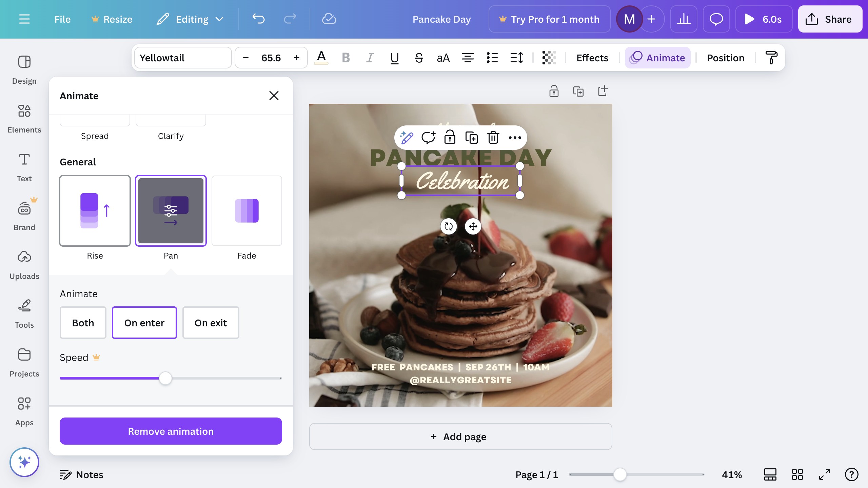Viewport: 868px width, 488px height.
Task: Select the Rise animation
Action: point(95,211)
